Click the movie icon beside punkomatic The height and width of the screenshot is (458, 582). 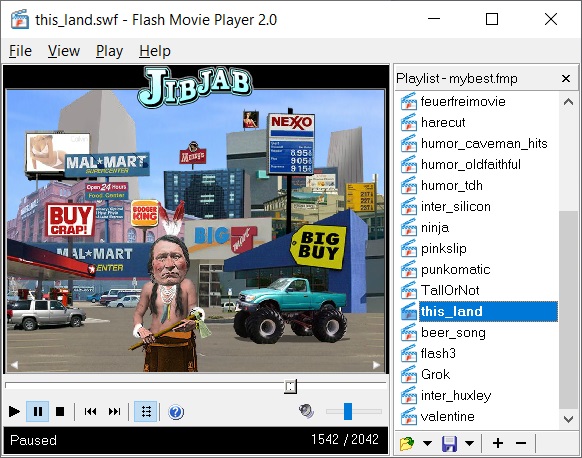(409, 269)
